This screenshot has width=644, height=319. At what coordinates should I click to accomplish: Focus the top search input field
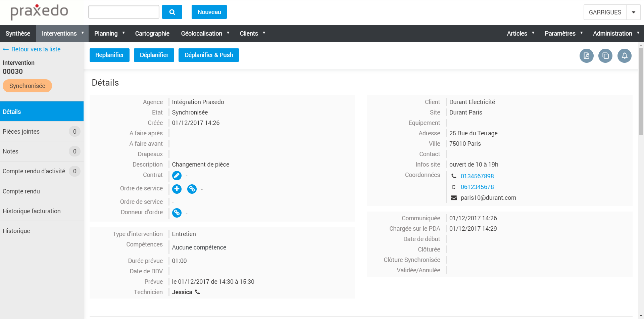(124, 12)
